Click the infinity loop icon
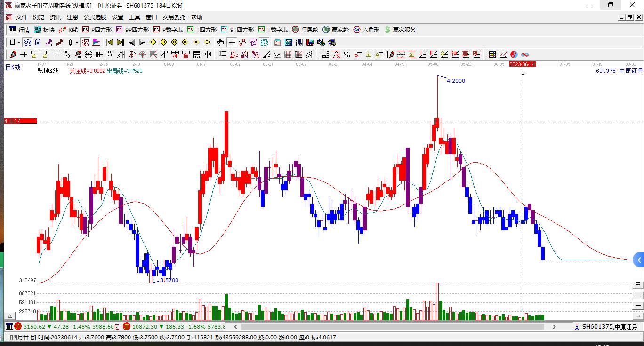Image resolution: width=644 pixels, height=346 pixels. click(x=525, y=55)
